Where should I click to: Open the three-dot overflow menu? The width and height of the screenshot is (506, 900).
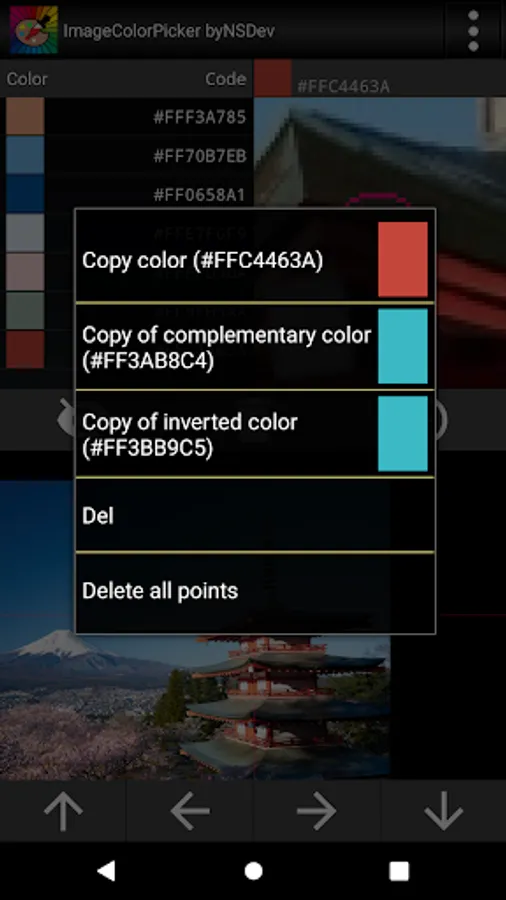click(x=473, y=30)
